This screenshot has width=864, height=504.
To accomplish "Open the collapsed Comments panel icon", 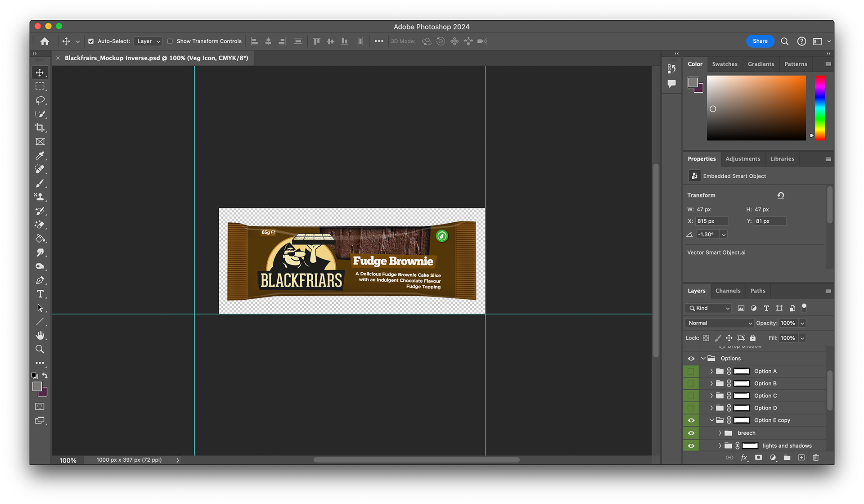I will pyautogui.click(x=671, y=84).
